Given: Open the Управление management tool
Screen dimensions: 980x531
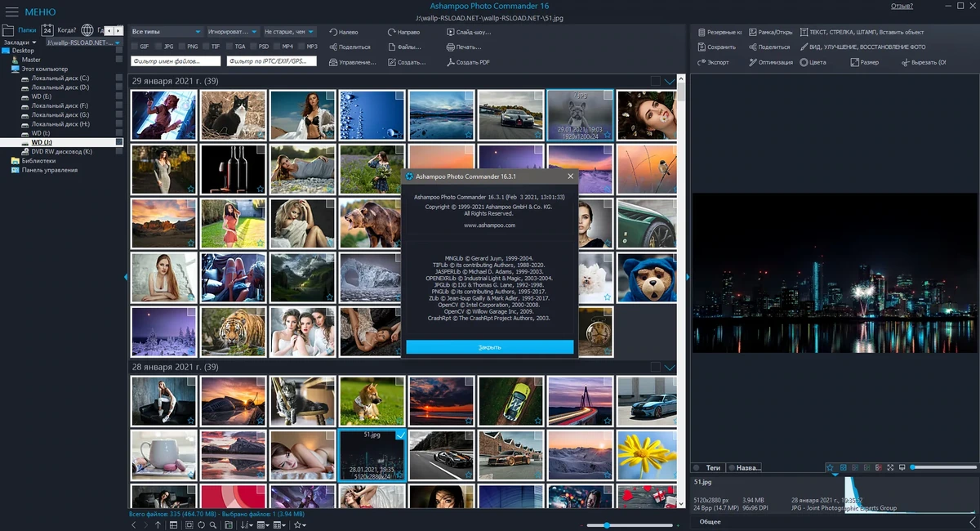Looking at the screenshot, I should (x=353, y=62).
